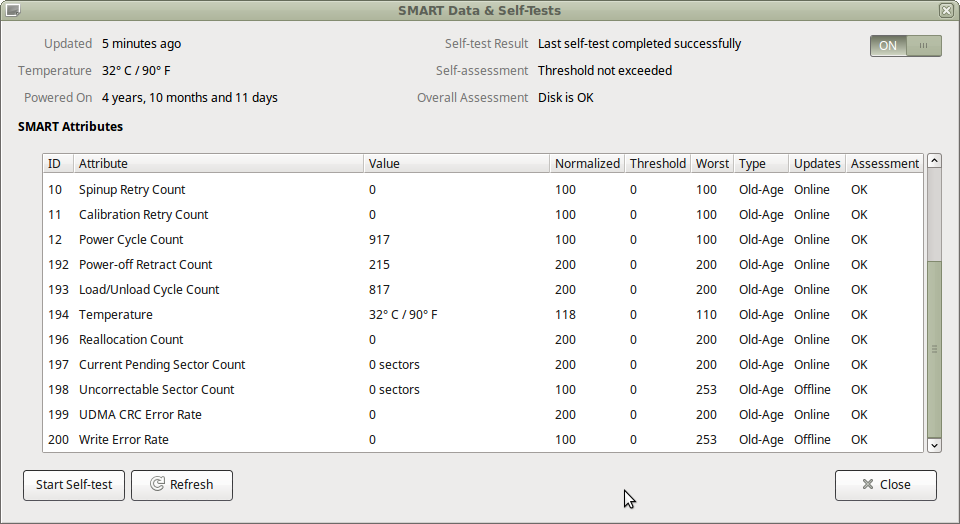Sort by the Worst column header

[x=712, y=163]
